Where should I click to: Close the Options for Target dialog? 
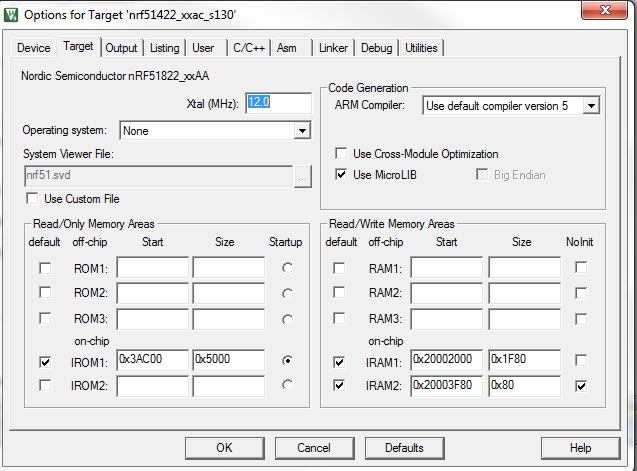pos(604,10)
